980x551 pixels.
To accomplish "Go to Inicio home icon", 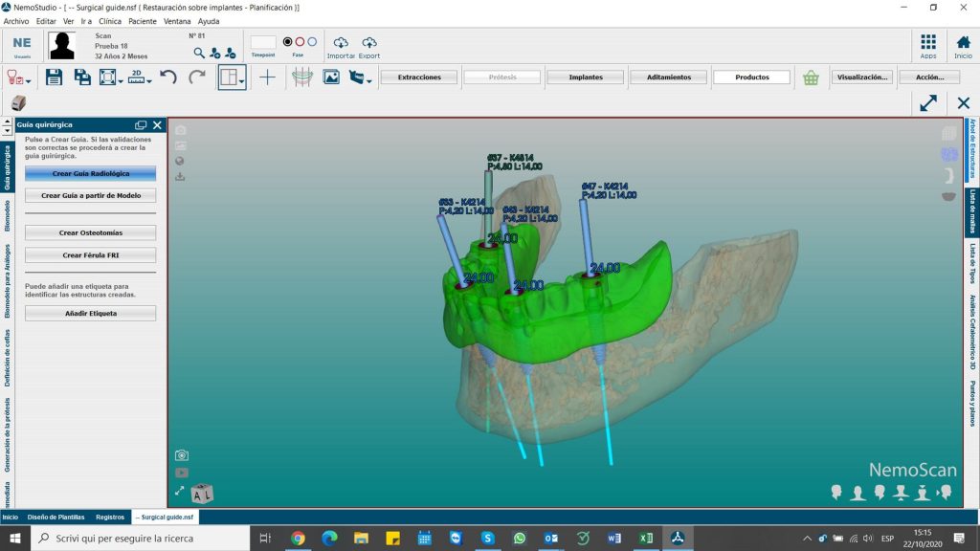I will point(963,42).
